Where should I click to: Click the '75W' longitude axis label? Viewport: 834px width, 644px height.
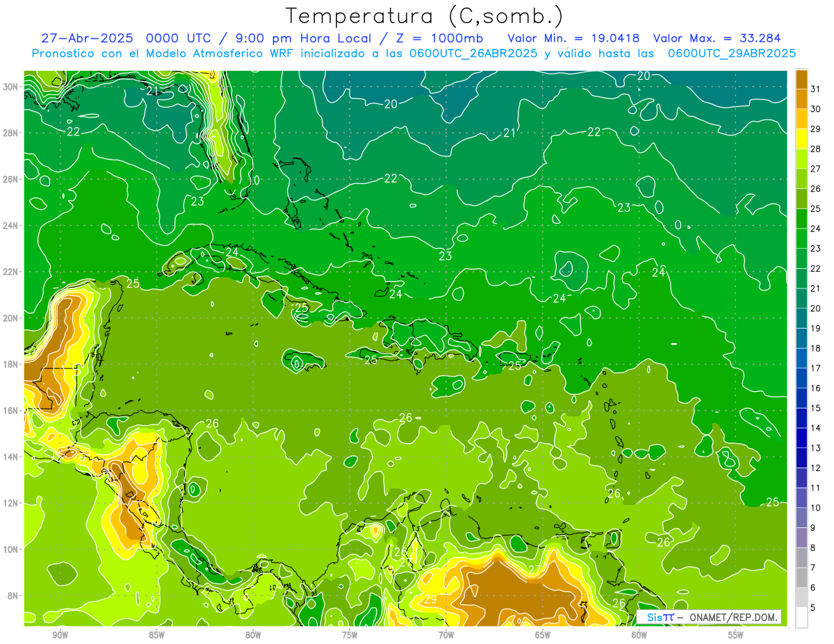point(350,635)
